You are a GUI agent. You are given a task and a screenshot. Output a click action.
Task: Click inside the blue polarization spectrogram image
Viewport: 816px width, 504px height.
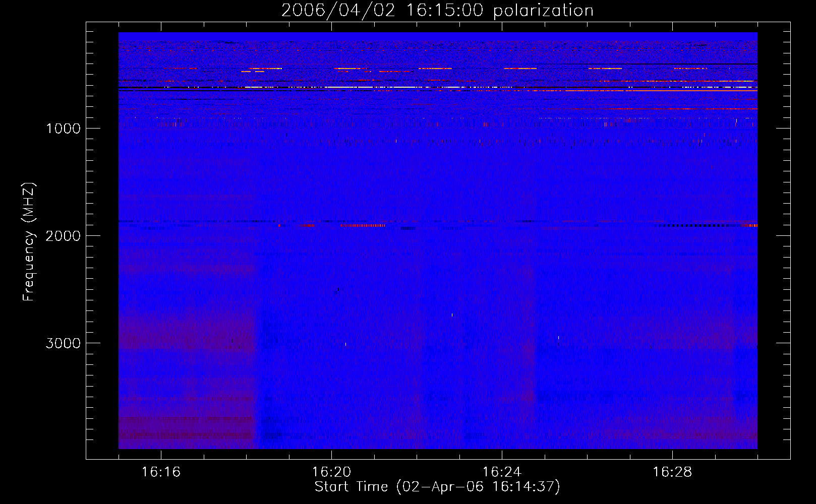tap(438, 240)
